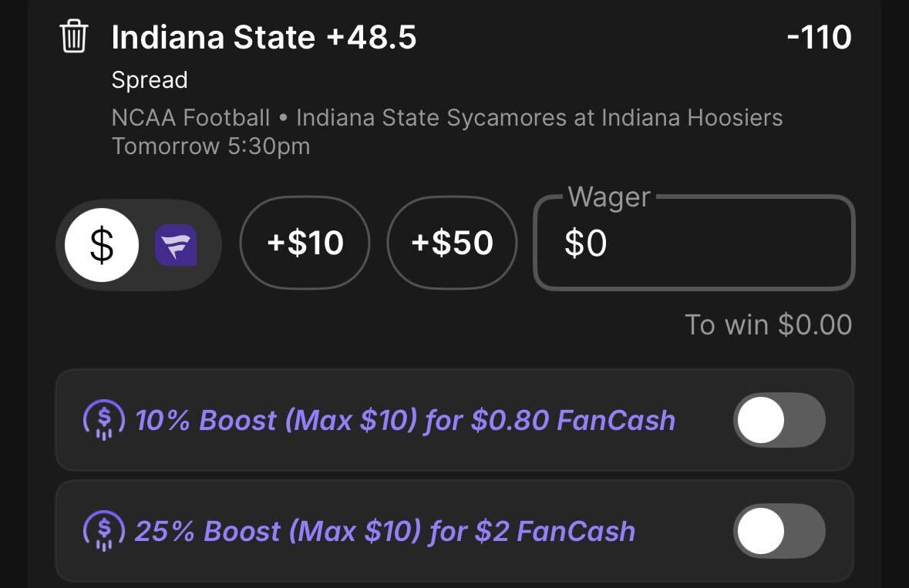Add $50 to the wager

452,243
